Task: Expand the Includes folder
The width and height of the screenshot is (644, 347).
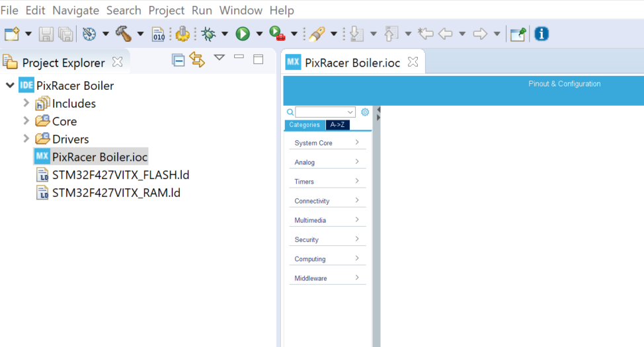Action: tap(26, 103)
